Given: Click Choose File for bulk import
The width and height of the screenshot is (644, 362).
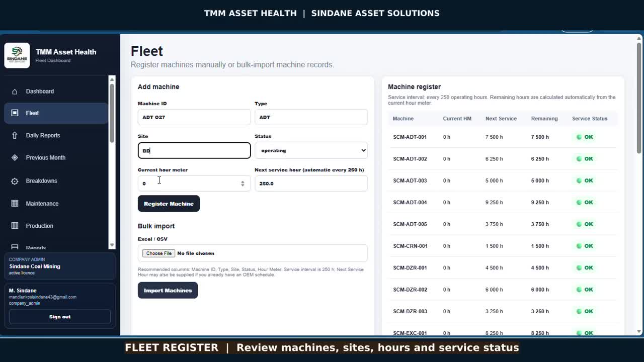Looking at the screenshot, I should (158, 253).
